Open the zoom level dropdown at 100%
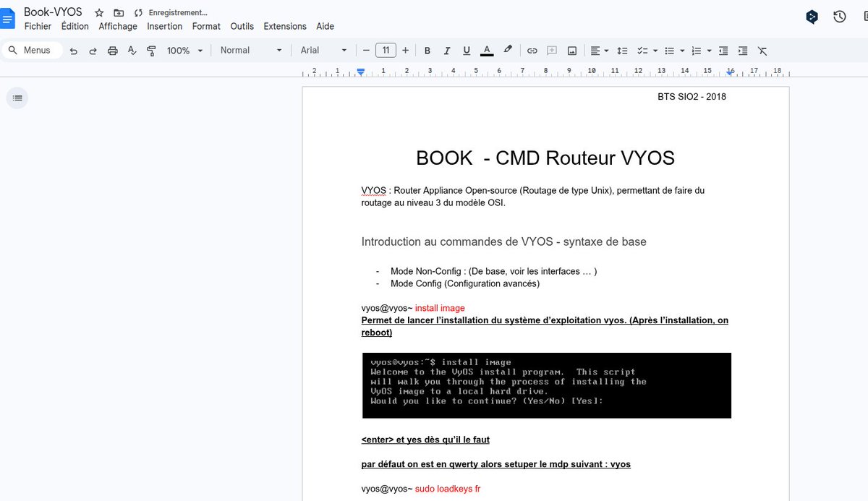This screenshot has height=501, width=868. (x=184, y=51)
